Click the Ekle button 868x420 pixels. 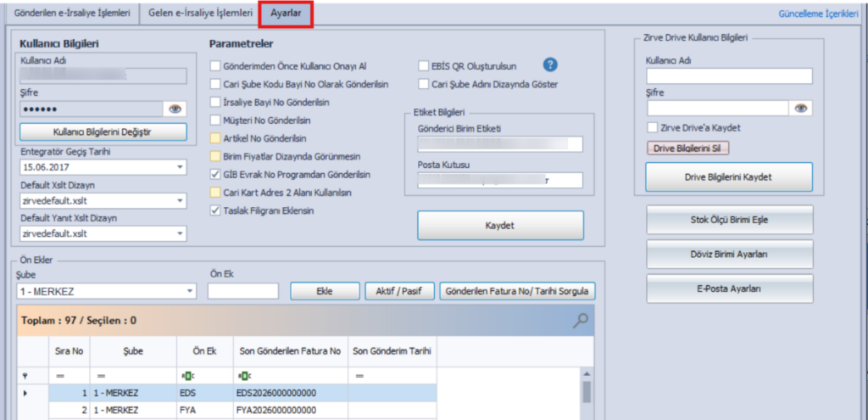(x=325, y=291)
